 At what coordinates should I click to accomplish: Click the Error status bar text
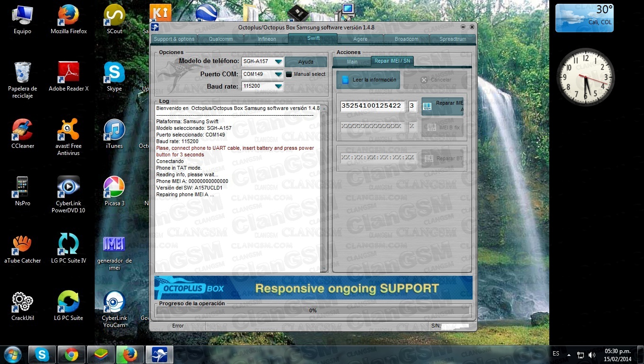coord(178,326)
